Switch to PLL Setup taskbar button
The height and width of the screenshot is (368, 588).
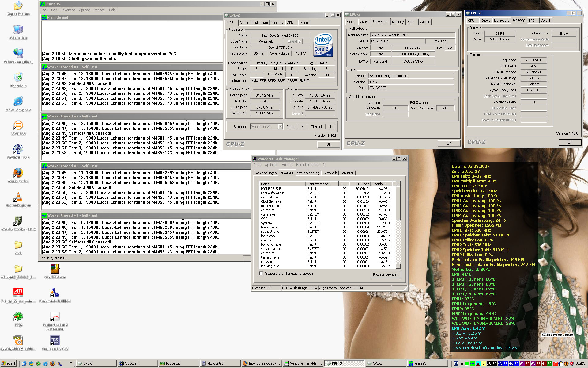click(179, 363)
